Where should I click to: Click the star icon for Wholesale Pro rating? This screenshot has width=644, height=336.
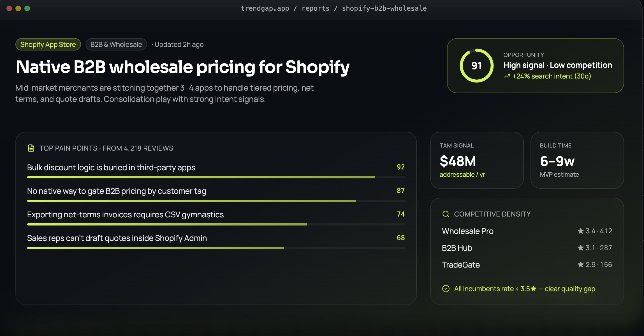581,231
